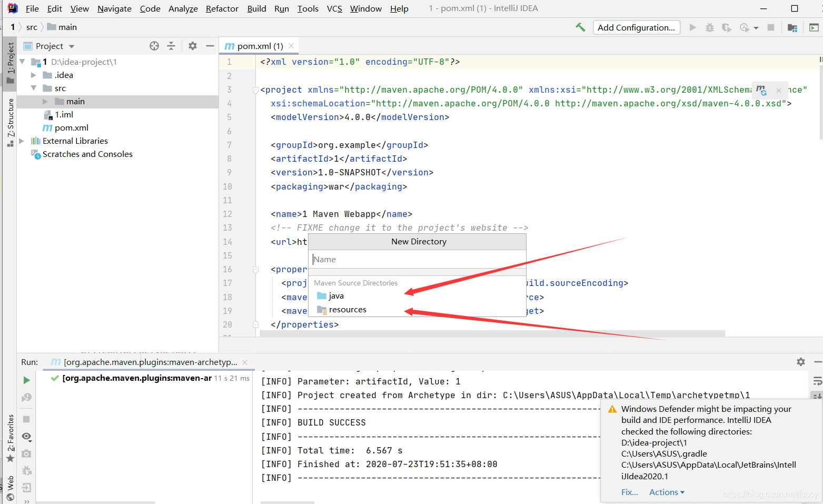
Task: Click the Fix... link in the notification
Action: pyautogui.click(x=629, y=492)
